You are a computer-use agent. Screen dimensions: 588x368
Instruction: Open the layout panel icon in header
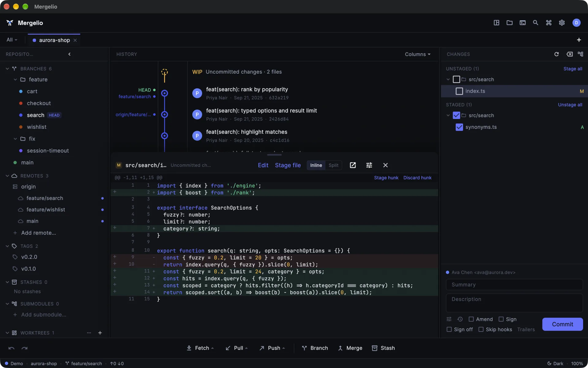496,23
